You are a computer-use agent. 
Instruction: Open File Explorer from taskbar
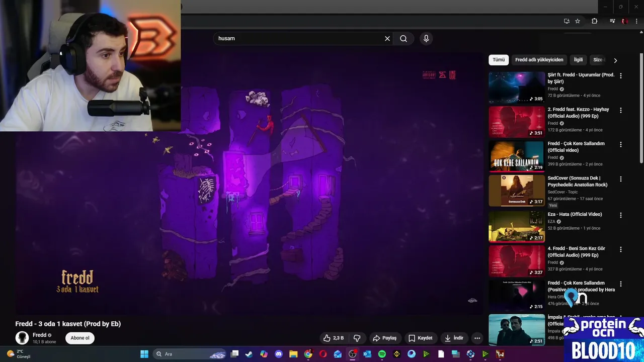click(x=293, y=354)
